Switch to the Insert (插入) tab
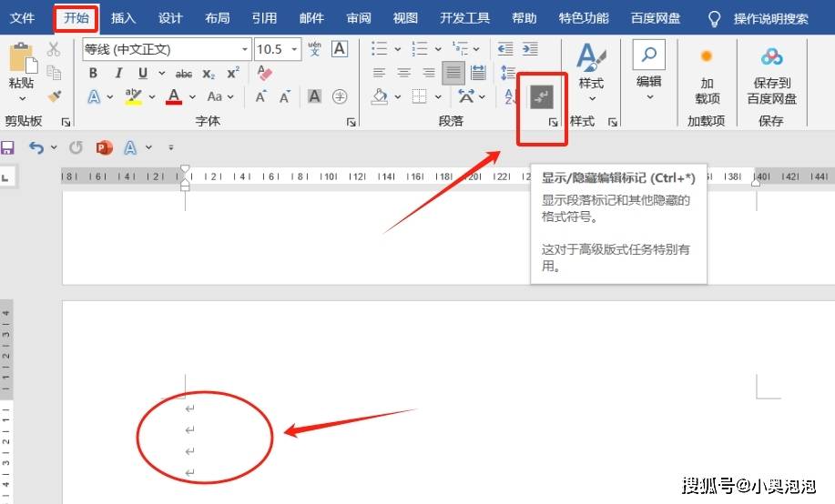 [x=123, y=18]
